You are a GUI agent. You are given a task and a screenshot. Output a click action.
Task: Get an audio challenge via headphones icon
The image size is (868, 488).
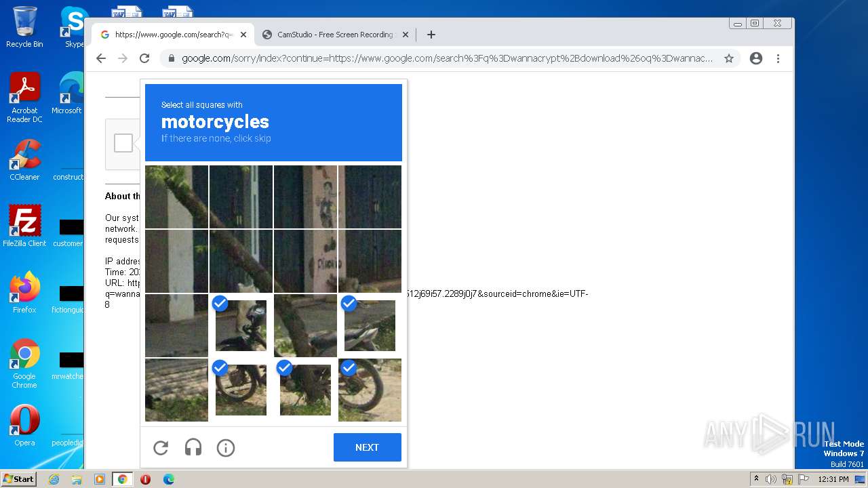pyautogui.click(x=193, y=447)
